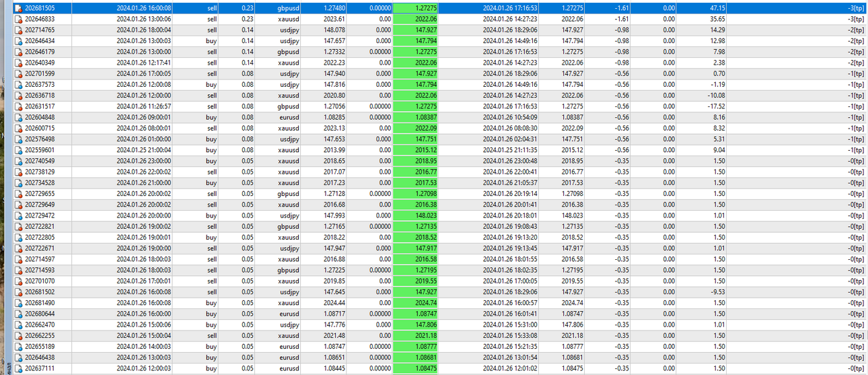The image size is (868, 375).
Task: Click open time 2024.01.26 12:17:41
Action: point(143,63)
